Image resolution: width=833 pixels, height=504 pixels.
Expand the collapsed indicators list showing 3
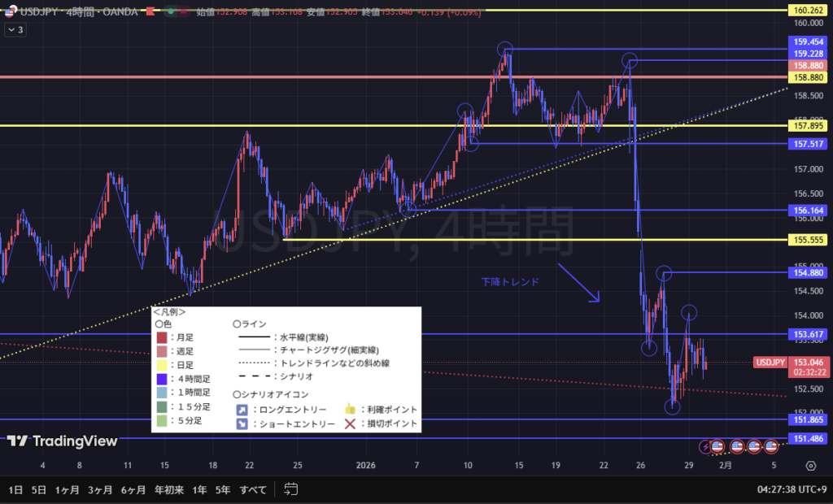point(15,30)
